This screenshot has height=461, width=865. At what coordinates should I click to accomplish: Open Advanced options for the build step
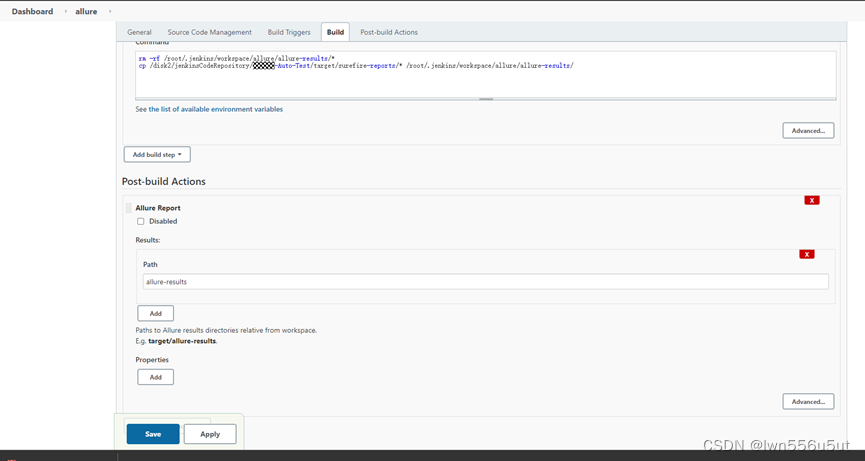[x=808, y=131]
